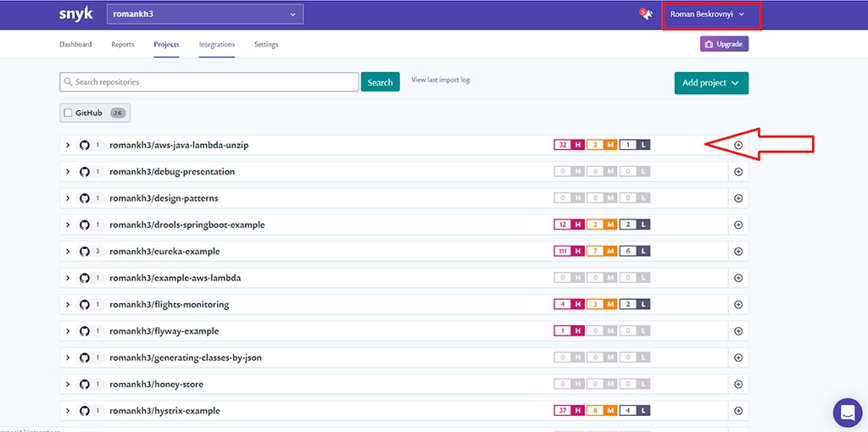
Task: Expand the eureka-example project row
Action: [68, 251]
